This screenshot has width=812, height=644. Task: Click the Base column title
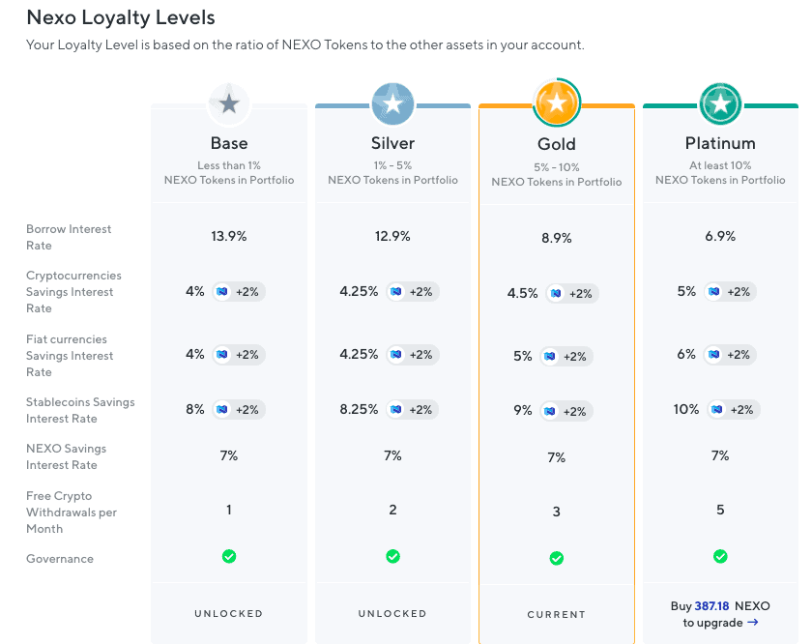coord(229,143)
